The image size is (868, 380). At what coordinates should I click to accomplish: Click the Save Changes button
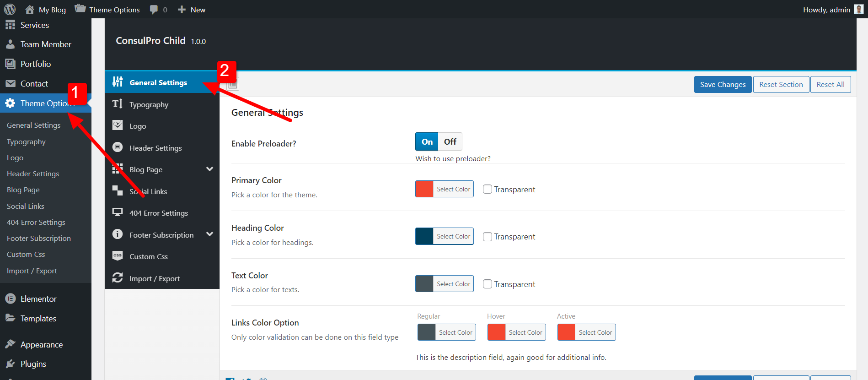[x=723, y=84]
